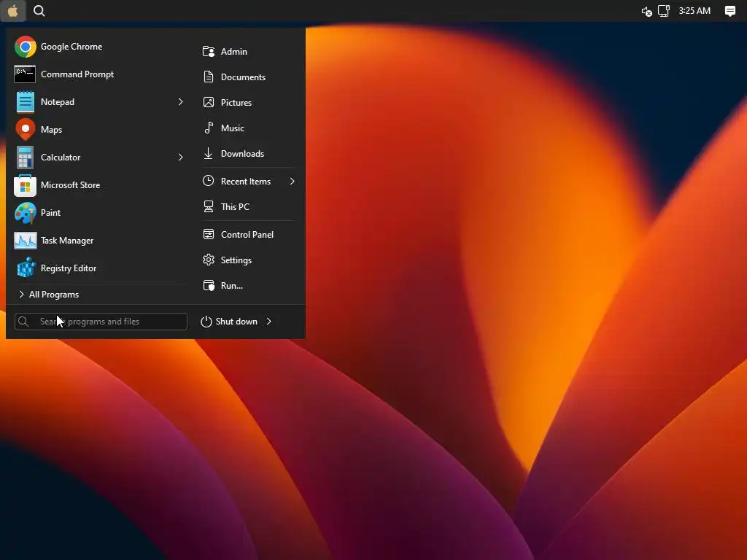
Task: Open the muted volume tray icon
Action: [646, 11]
